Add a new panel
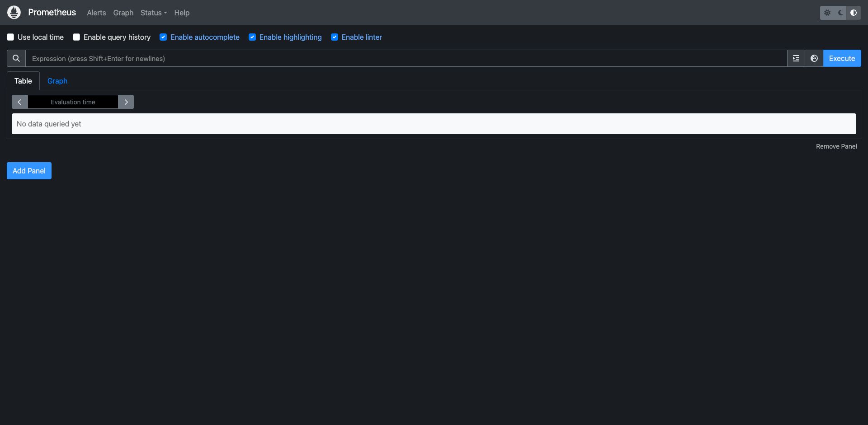868x425 pixels. point(29,171)
